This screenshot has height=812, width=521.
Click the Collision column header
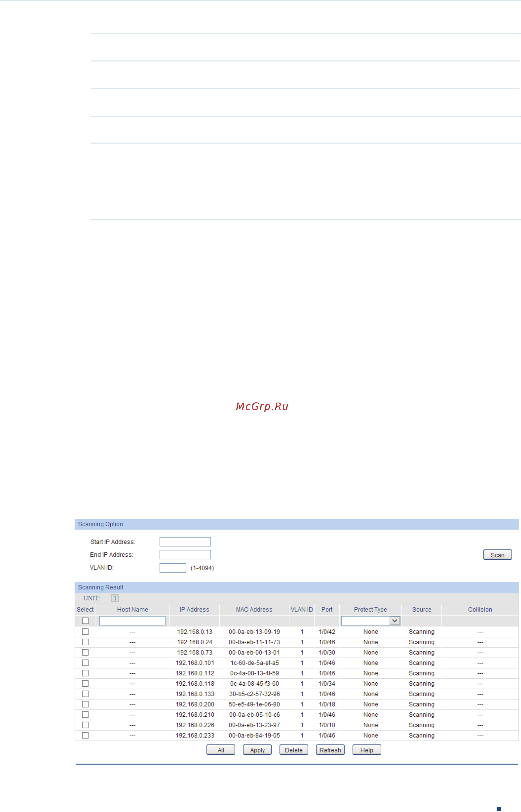(x=480, y=609)
